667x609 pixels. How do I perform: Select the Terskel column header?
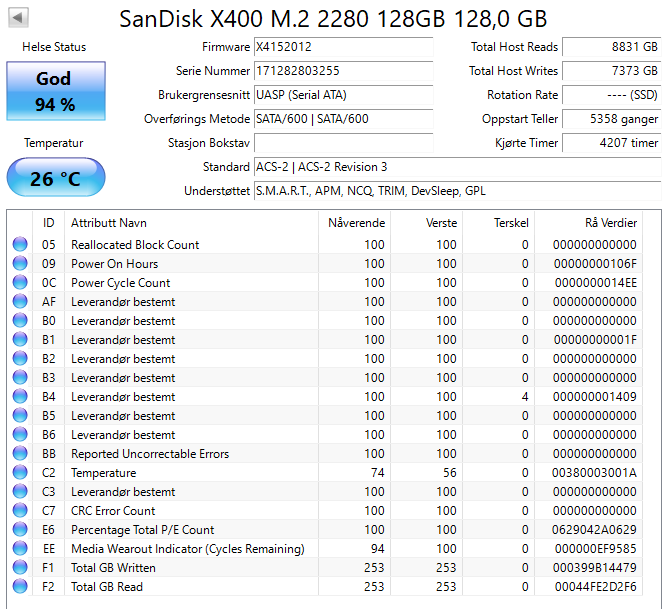point(499,223)
